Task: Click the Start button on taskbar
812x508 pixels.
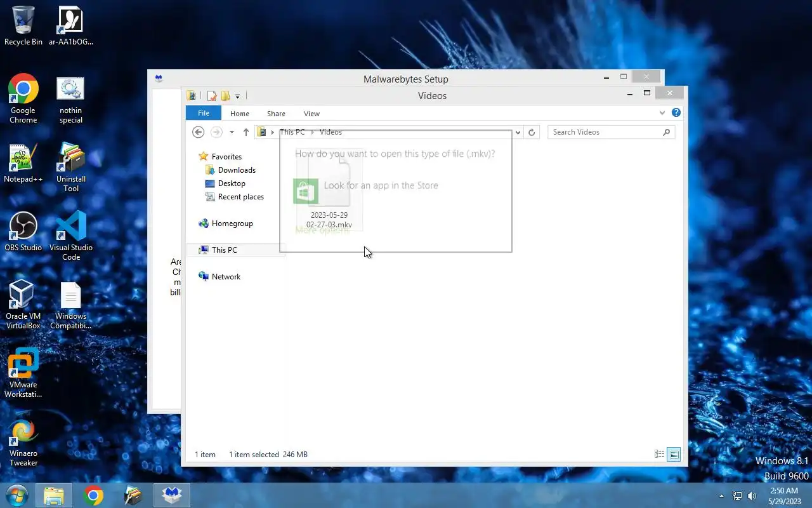Action: click(16, 495)
